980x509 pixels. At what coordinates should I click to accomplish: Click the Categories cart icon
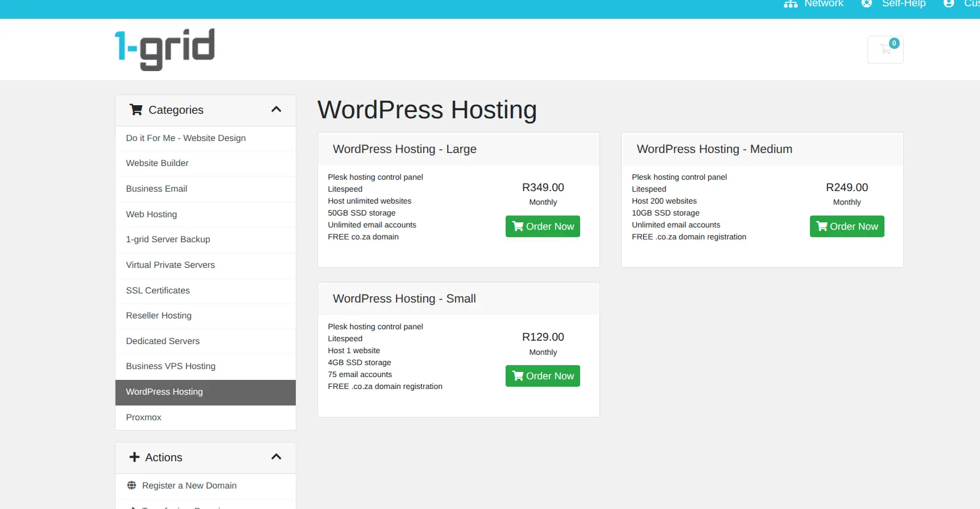click(x=136, y=110)
